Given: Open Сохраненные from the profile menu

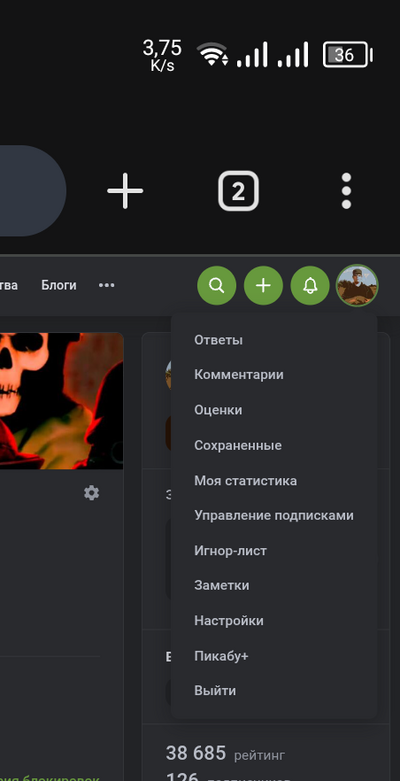Looking at the screenshot, I should 238,445.
